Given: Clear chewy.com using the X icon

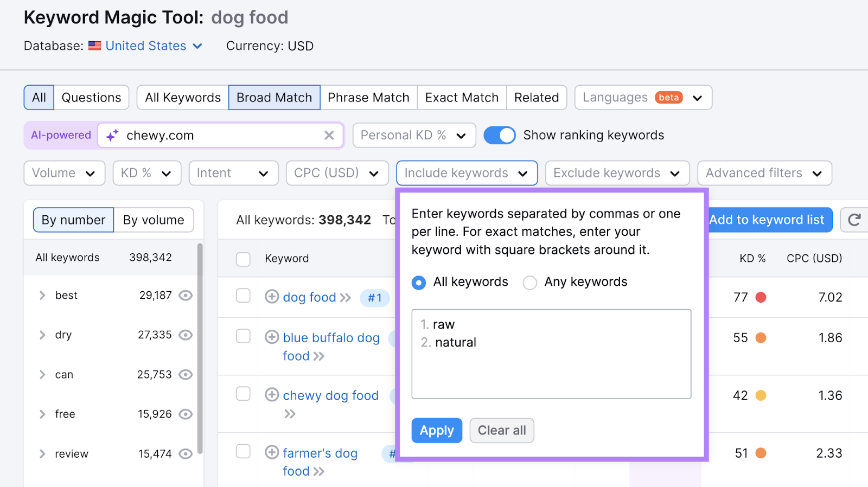Looking at the screenshot, I should (x=329, y=136).
